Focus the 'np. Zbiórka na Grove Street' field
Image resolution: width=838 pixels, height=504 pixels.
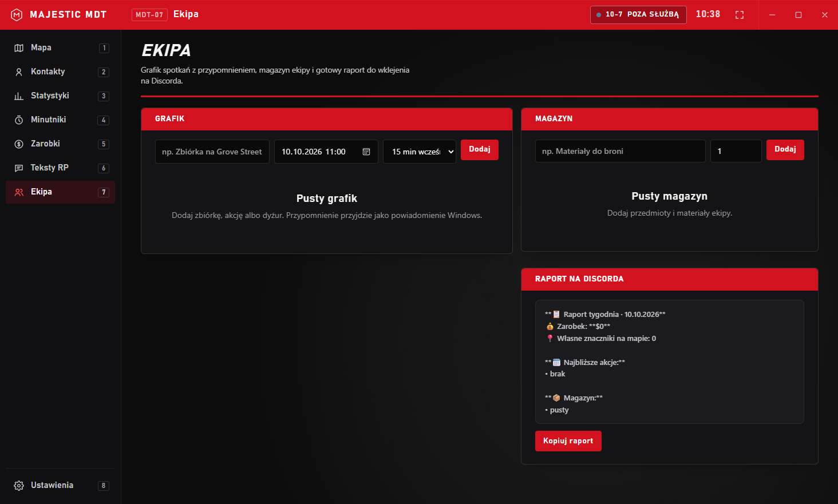(212, 152)
